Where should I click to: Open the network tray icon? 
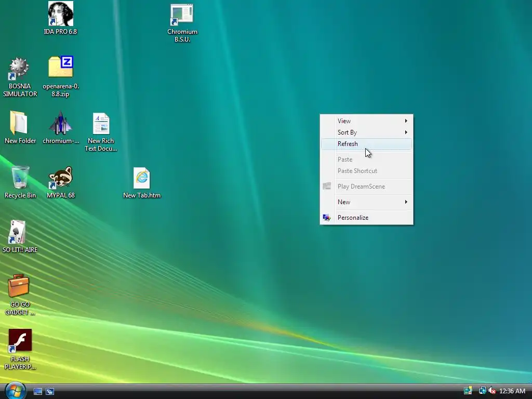point(482,391)
